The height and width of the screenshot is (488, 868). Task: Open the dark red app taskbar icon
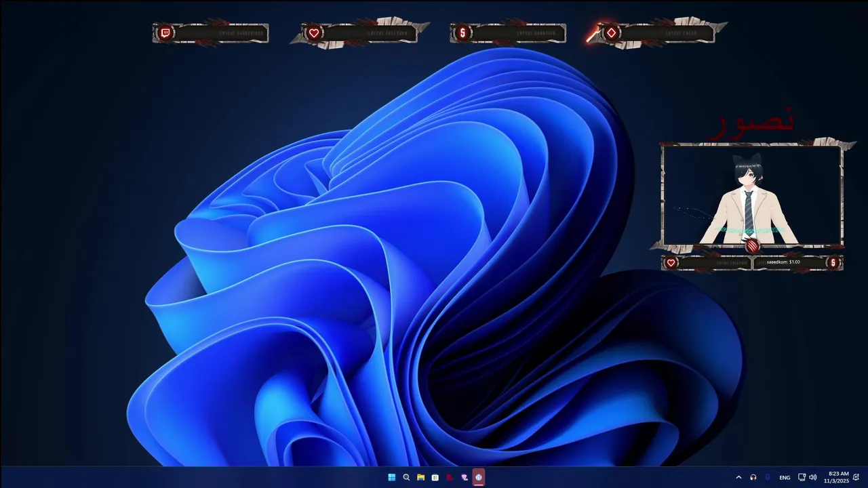450,477
